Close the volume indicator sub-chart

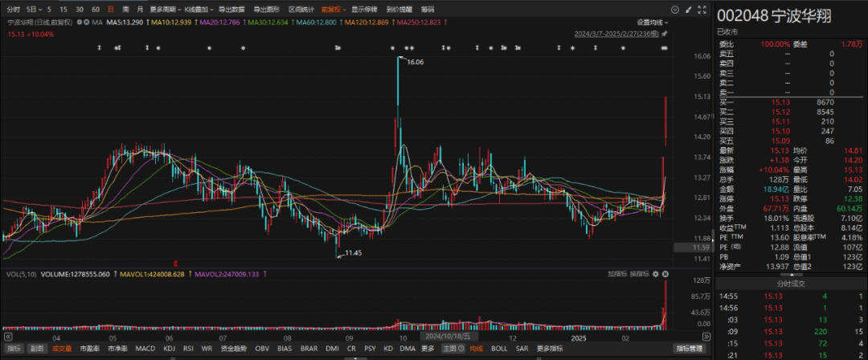[x=665, y=274]
